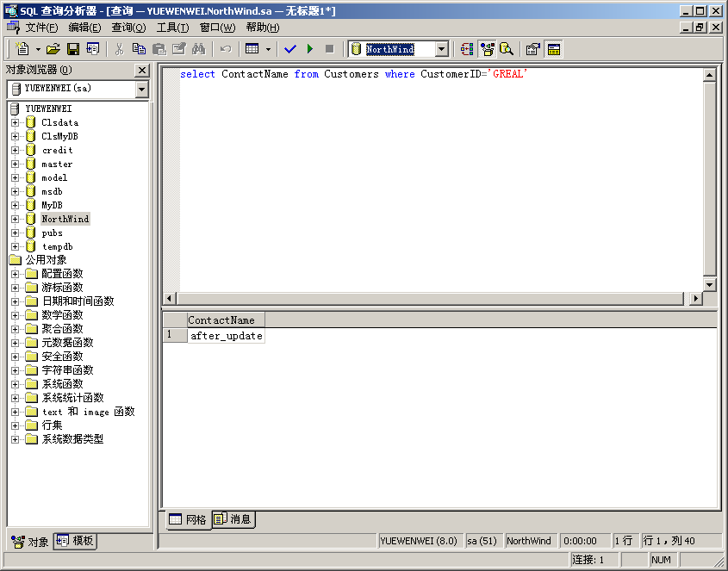Switch to the 模板 tab
Screen dimensions: 728x571
76,541
